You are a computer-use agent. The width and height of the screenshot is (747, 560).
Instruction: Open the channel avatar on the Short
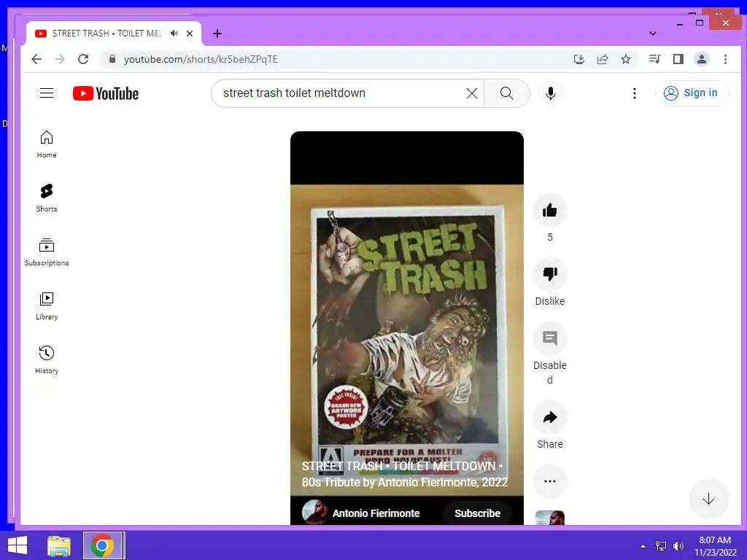(314, 513)
